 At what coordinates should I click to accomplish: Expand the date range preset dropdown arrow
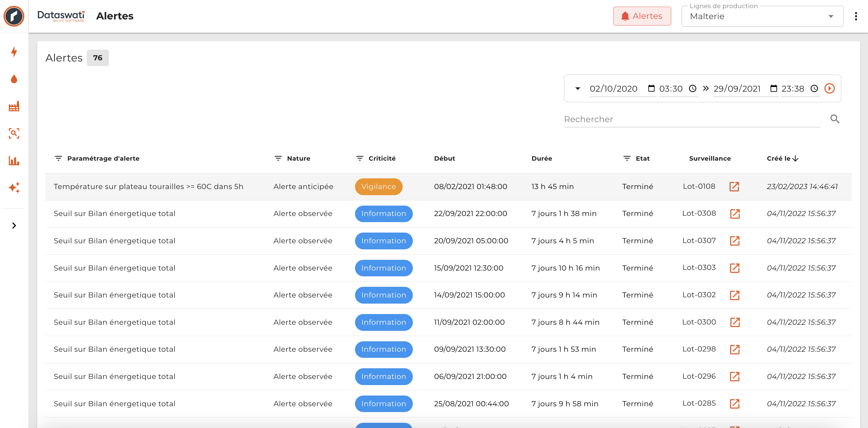point(577,88)
